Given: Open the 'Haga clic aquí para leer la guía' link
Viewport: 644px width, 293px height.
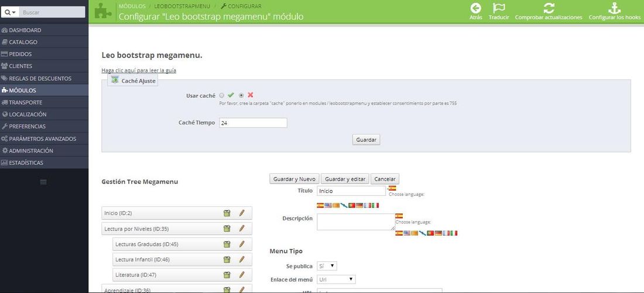Looking at the screenshot, I should (x=139, y=71).
